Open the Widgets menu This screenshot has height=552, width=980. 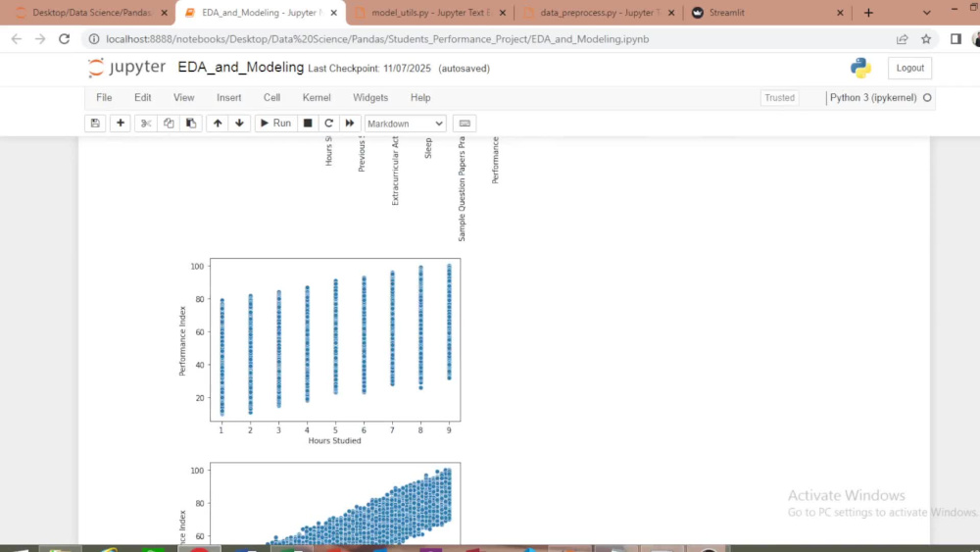coord(370,97)
